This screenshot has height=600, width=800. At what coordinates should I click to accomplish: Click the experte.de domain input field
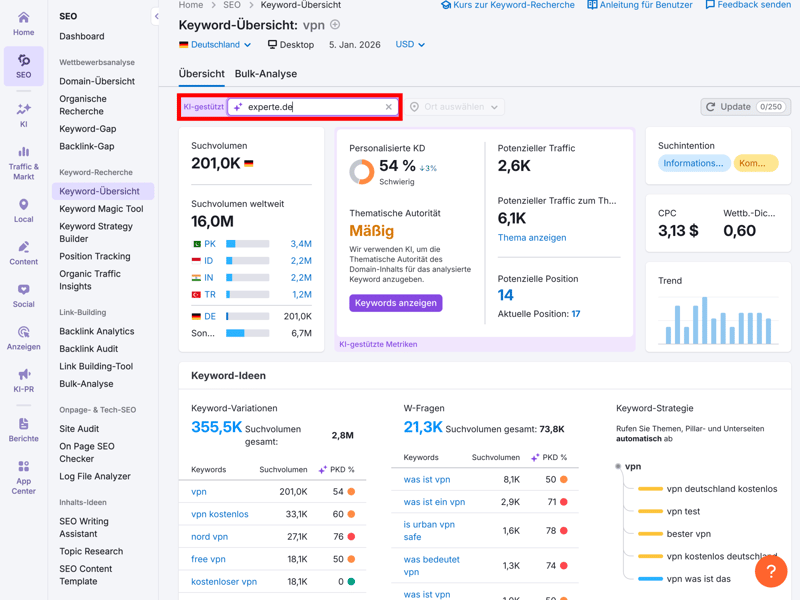point(312,107)
